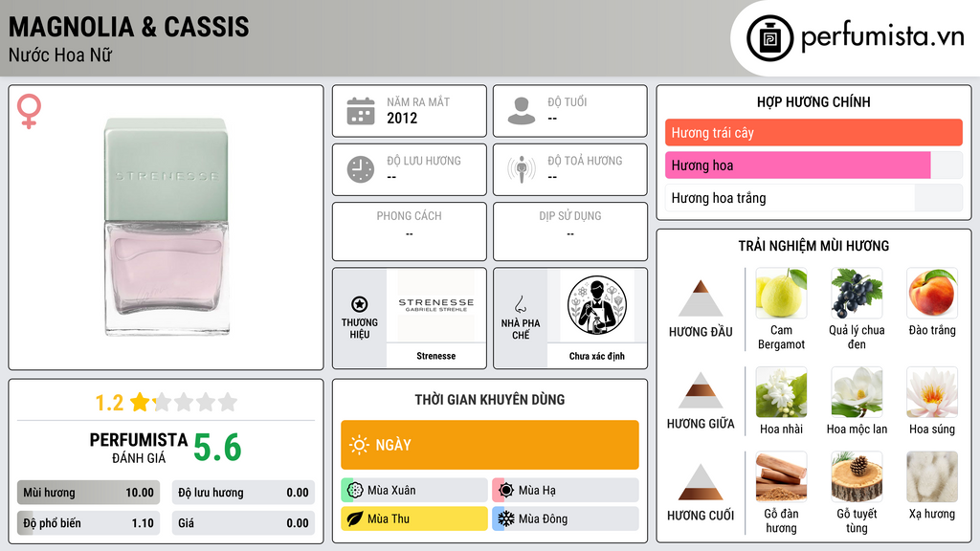Click the Nước Hoa Nữ subtitle
This screenshot has height=551, width=980.
[60, 55]
